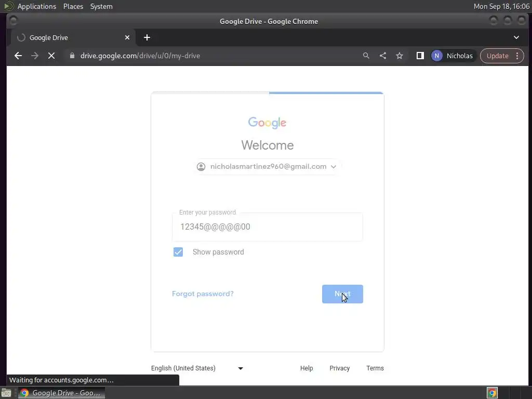Click the lock icon in the address bar

(x=72, y=56)
